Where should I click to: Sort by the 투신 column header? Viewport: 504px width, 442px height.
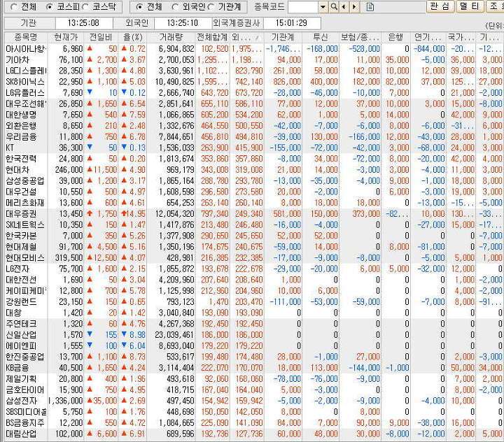click(320, 37)
